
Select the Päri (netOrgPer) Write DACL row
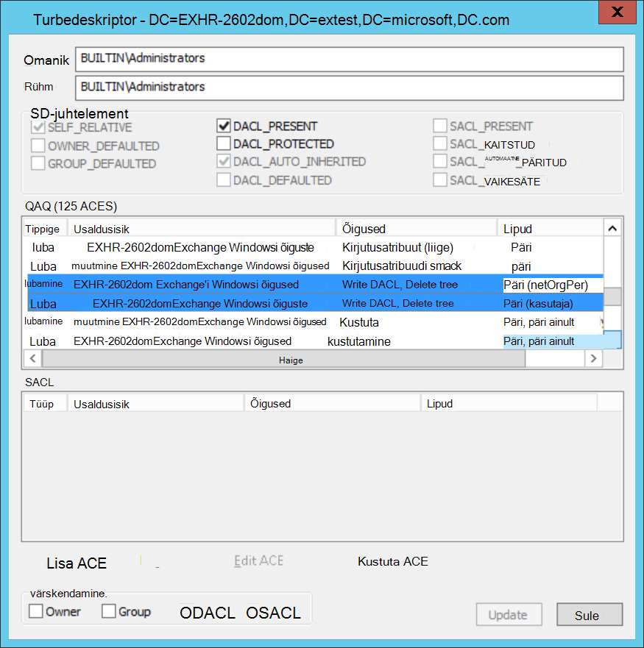(x=315, y=285)
